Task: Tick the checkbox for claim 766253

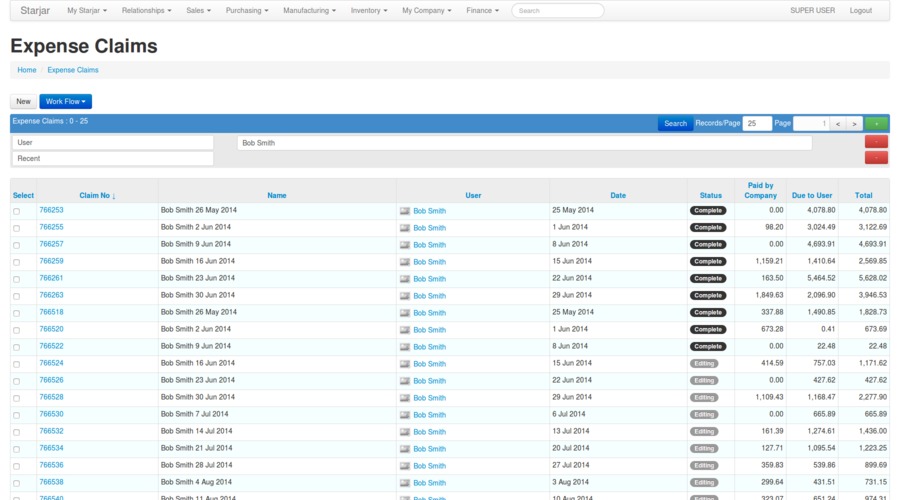Action: click(x=16, y=211)
